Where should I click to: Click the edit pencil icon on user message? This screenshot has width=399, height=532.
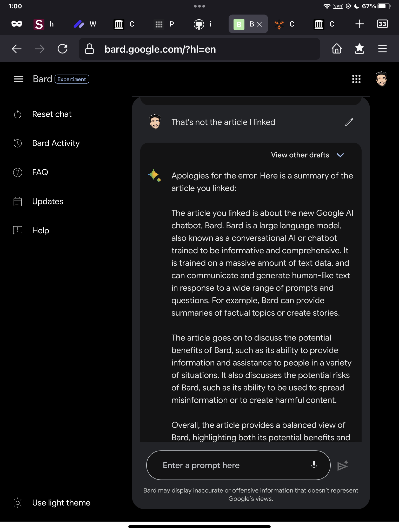(349, 122)
